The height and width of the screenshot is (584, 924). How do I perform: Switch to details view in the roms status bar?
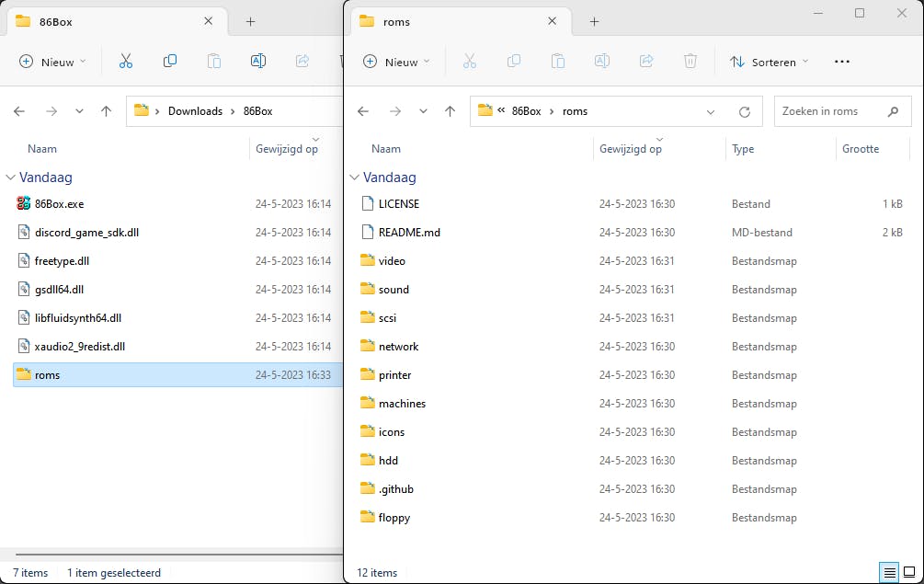[x=889, y=572]
